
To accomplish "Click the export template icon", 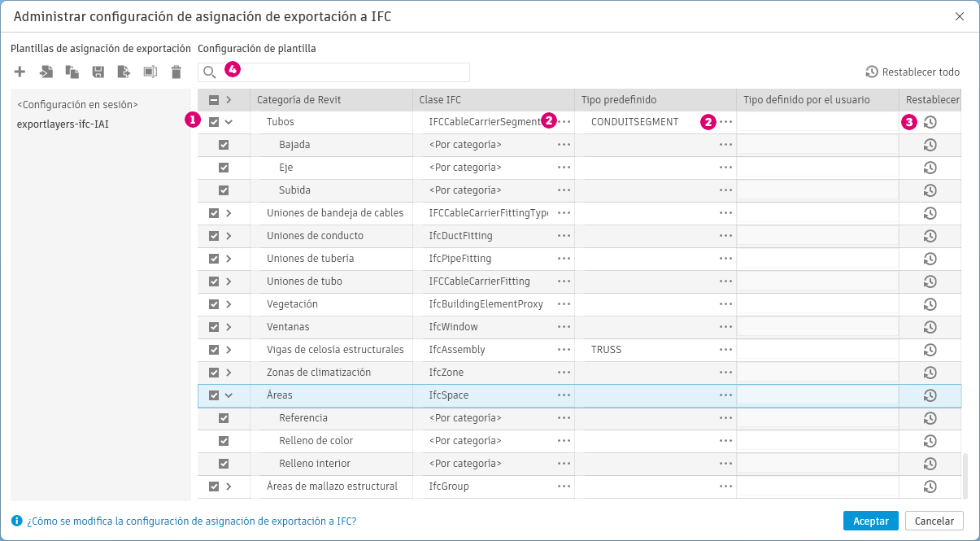I will [124, 72].
